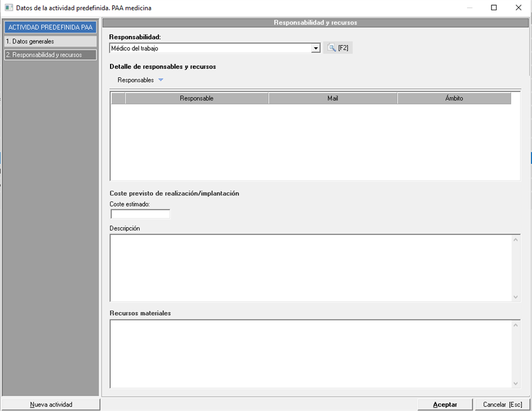This screenshot has height=411, width=532.
Task: Click the Nueva actividad button
Action: (x=51, y=404)
